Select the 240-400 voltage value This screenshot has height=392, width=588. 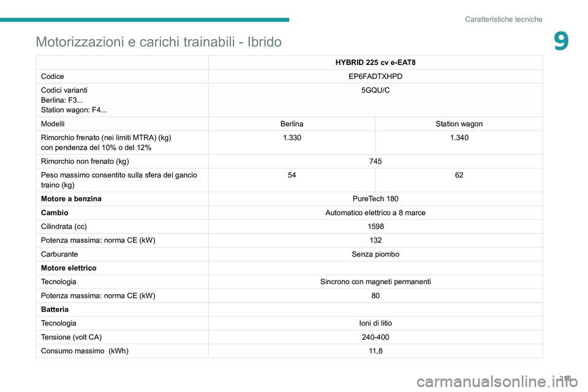(375, 337)
